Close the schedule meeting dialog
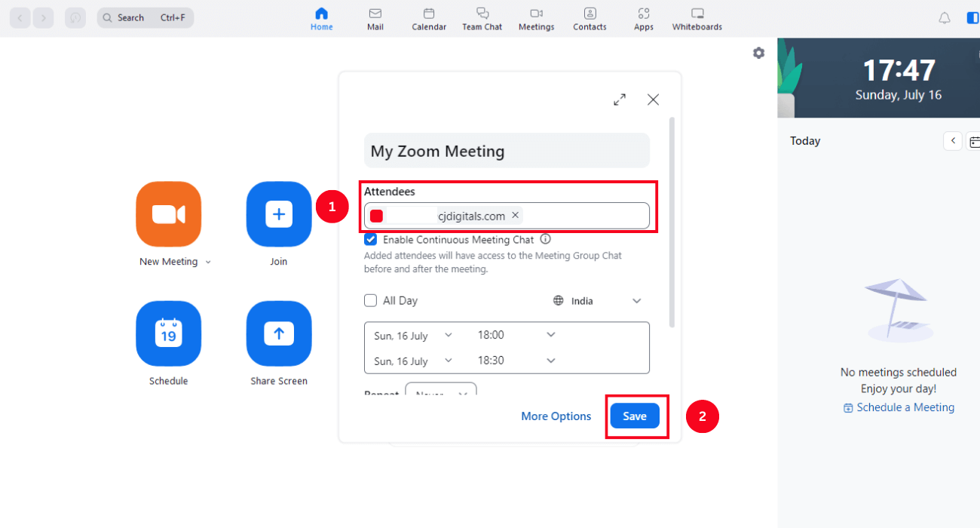Image resolution: width=980 pixels, height=528 pixels. coord(654,100)
